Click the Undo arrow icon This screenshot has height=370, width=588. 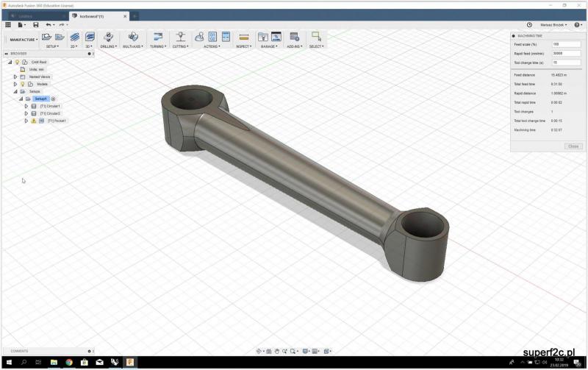49,24
